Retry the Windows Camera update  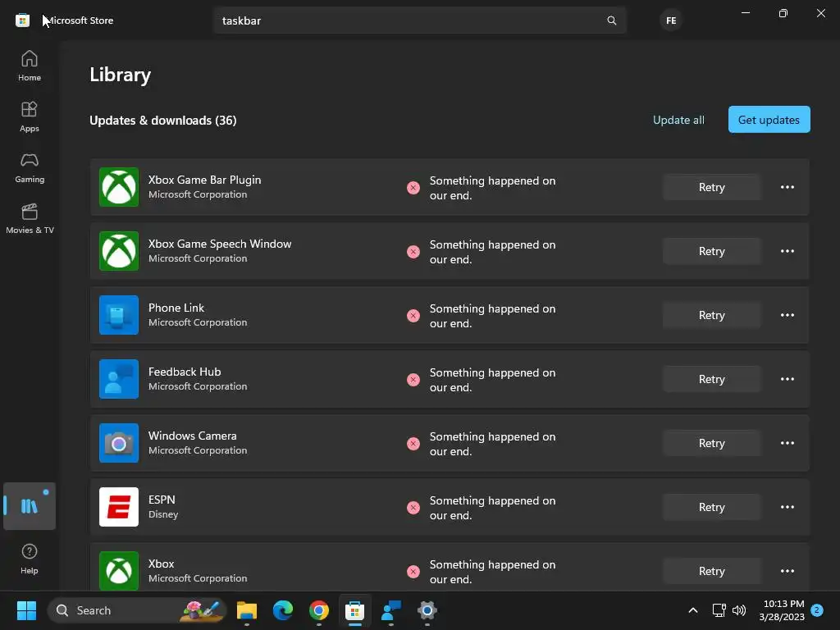[711, 443]
